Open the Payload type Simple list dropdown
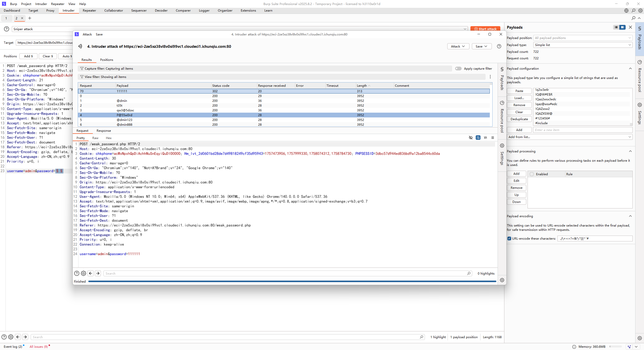The height and width of the screenshot is (350, 644). pos(582,45)
